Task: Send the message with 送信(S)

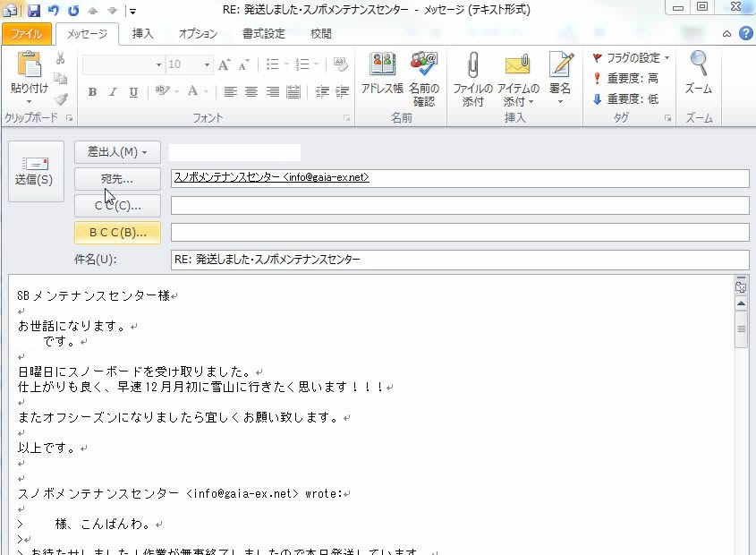Action: (x=36, y=171)
